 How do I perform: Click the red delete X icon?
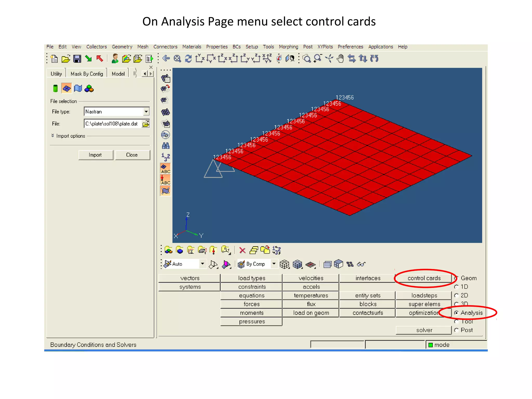[x=242, y=250]
